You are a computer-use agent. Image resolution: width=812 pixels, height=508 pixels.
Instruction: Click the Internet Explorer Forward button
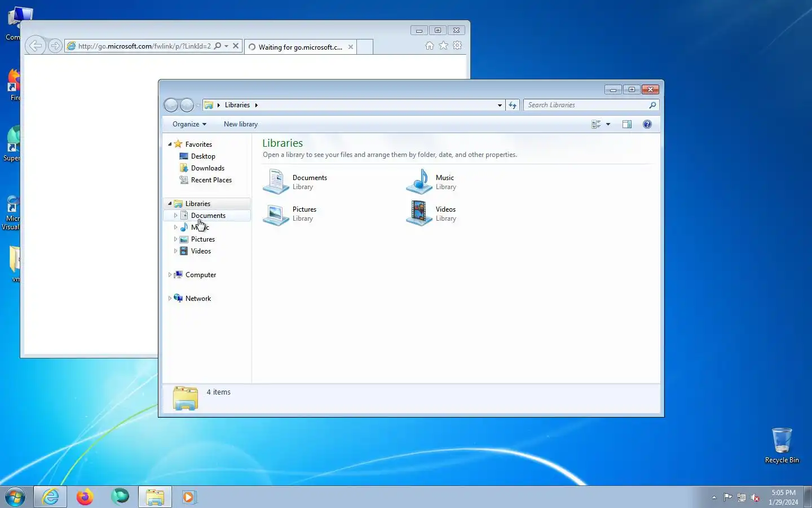(x=55, y=46)
